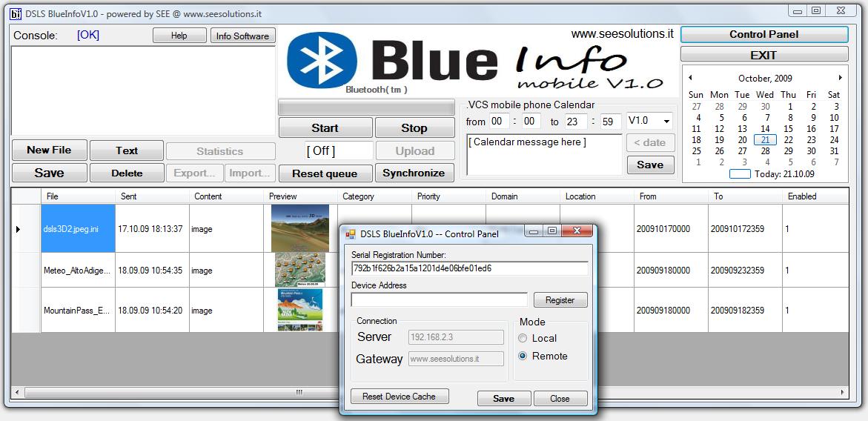This screenshot has height=421, width=868.
Task: Select the MountainPass_E... file cell
Action: pyautogui.click(x=78, y=311)
